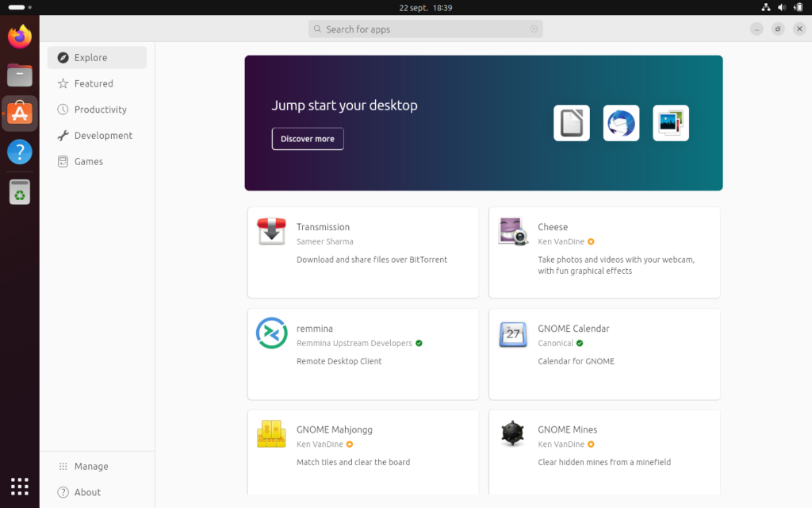The image size is (812, 508).
Task: Open the About page
Action: [87, 492]
